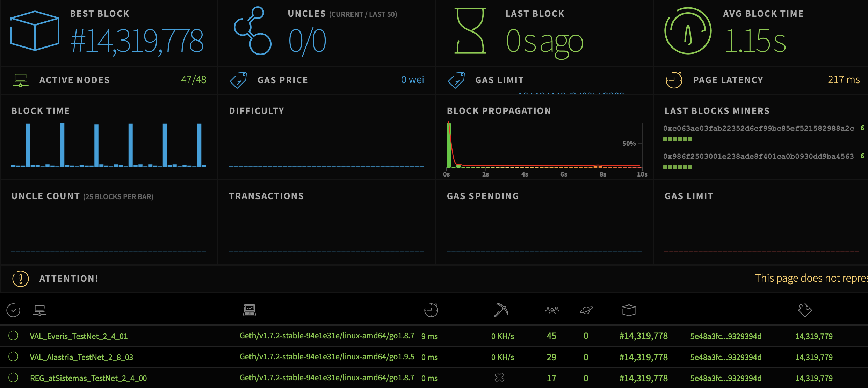Screen dimensions: 868x388
Task: Sort by mining pickaxe column icon
Action: click(x=501, y=310)
